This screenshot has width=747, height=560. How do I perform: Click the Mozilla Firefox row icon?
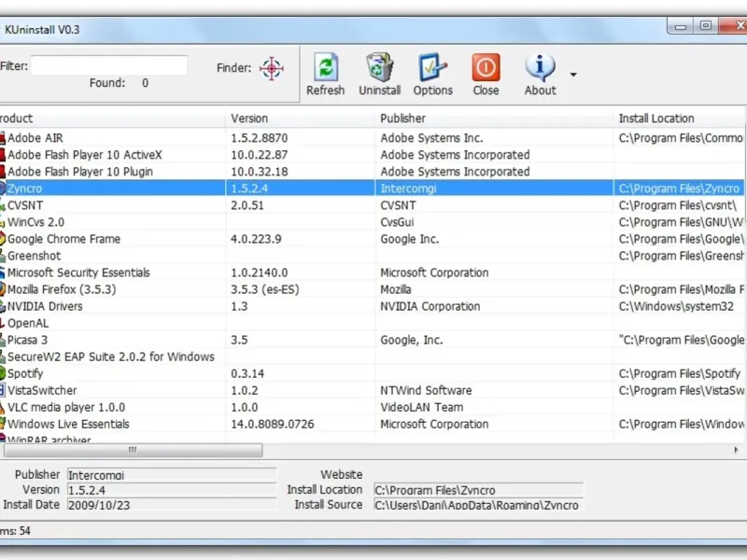click(3, 289)
